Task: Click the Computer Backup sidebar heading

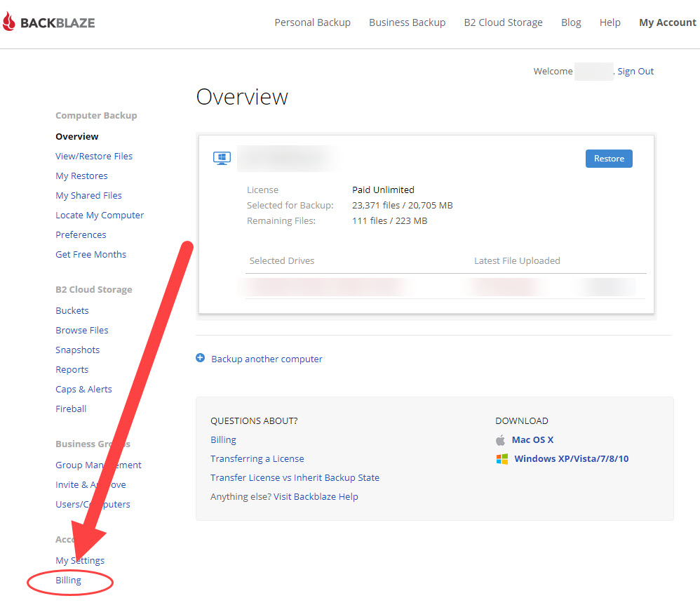Action: (x=96, y=116)
